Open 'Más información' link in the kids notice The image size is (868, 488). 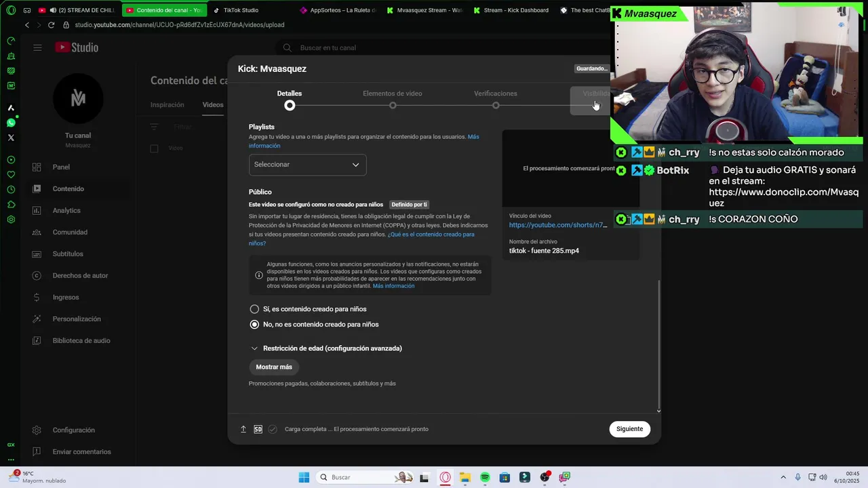(393, 286)
